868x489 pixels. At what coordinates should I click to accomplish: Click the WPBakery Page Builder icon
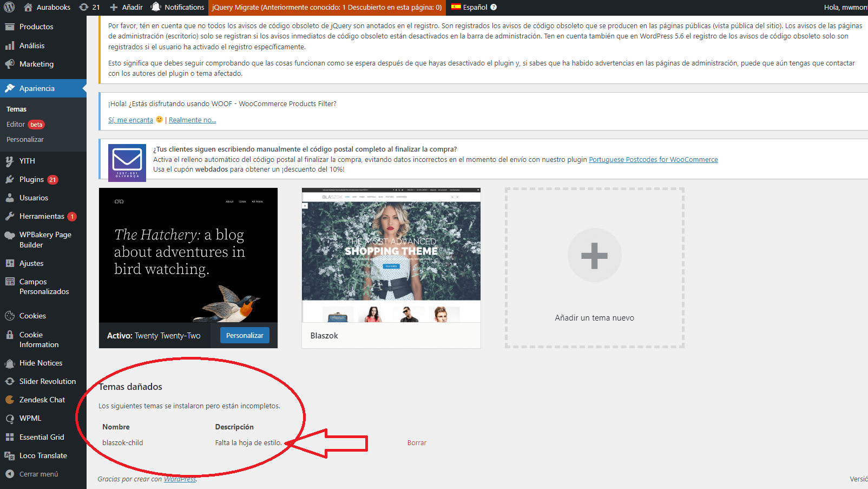coord(10,235)
